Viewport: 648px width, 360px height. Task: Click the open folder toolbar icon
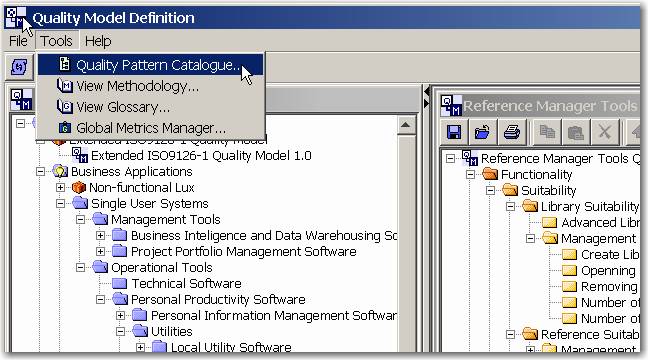482,132
